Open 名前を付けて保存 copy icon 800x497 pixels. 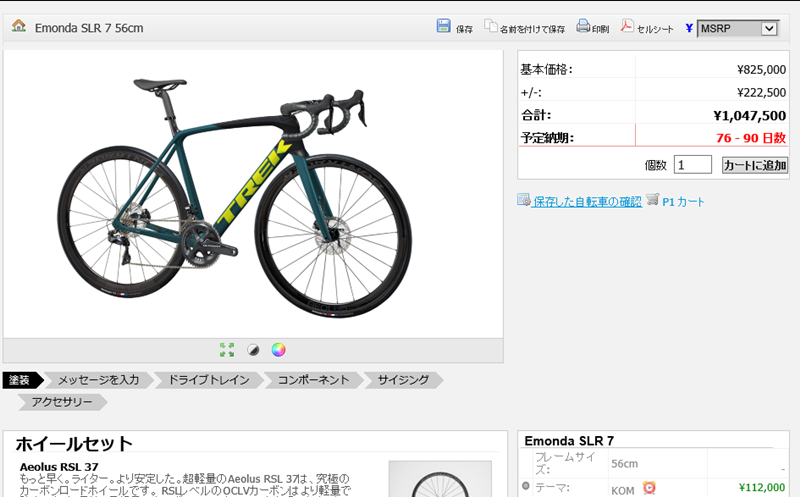(491, 26)
